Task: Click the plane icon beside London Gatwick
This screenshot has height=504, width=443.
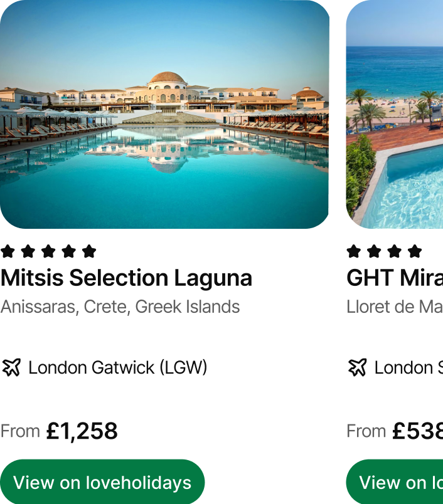Action: click(11, 367)
